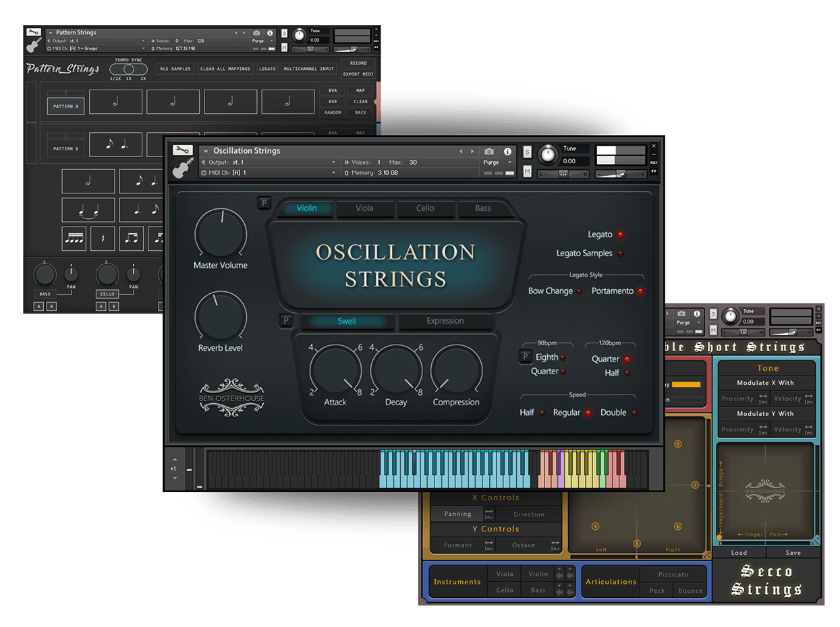Click the EXPORT MIDI button
This screenshot has height=627, width=840.
pos(358,74)
